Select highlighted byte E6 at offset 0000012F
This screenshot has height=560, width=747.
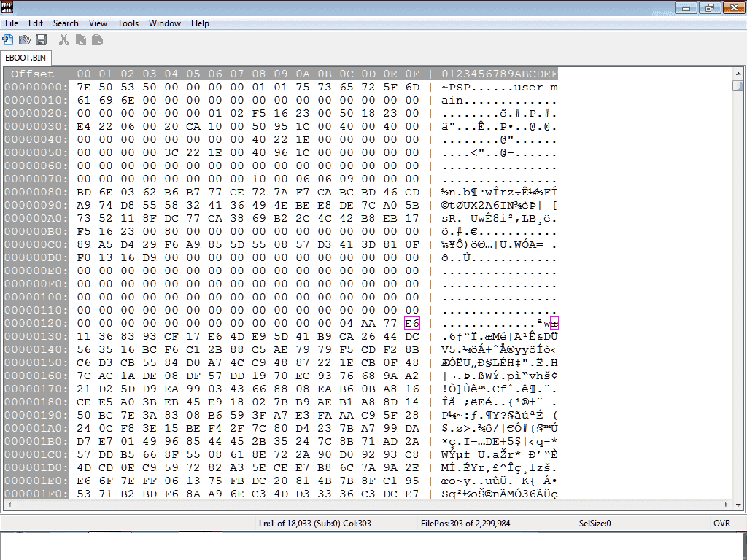[411, 323]
